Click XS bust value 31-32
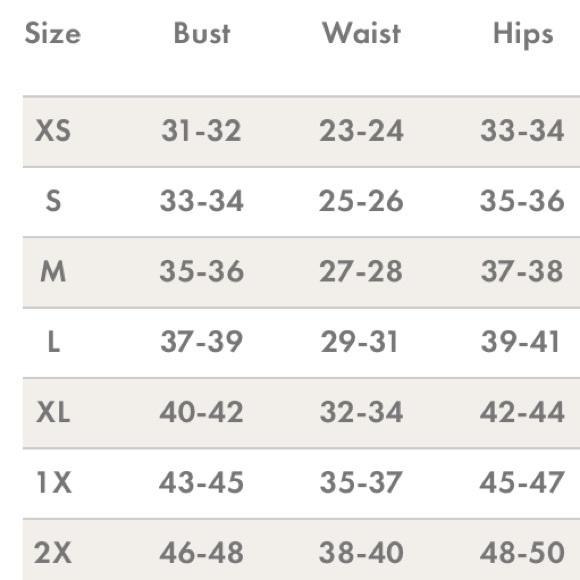This screenshot has width=580, height=580. (202, 131)
